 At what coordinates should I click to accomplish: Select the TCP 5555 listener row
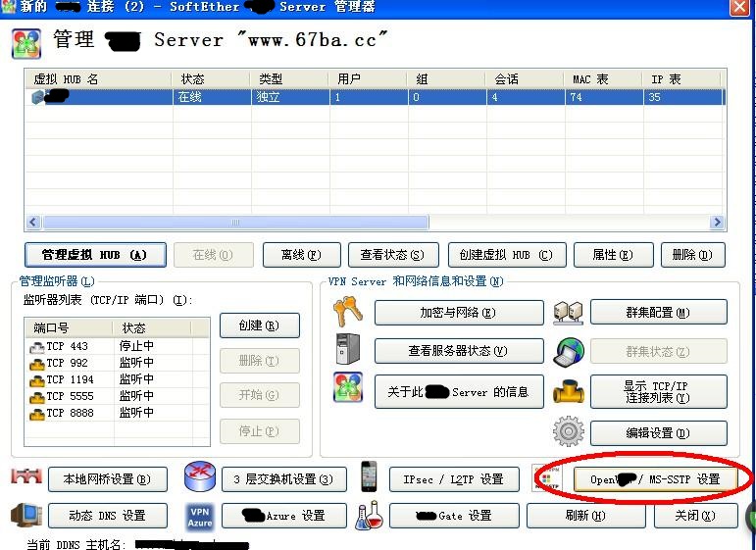[x=67, y=396]
